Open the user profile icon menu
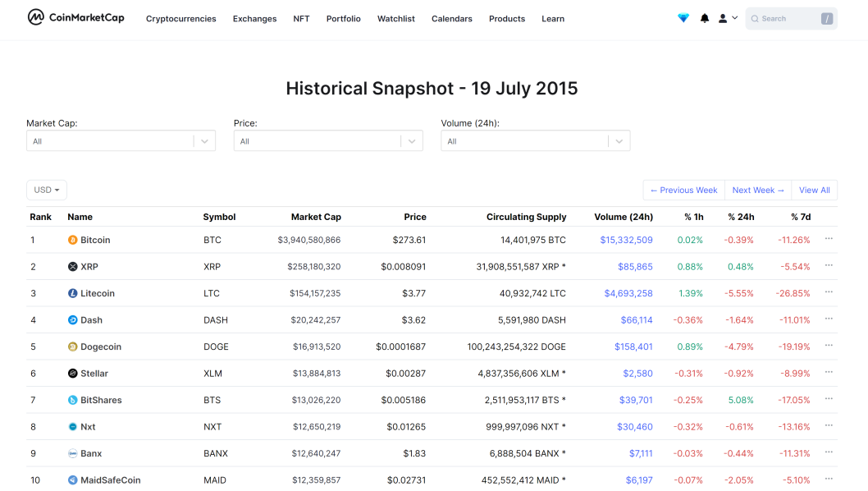868x491 pixels. pyautogui.click(x=728, y=18)
